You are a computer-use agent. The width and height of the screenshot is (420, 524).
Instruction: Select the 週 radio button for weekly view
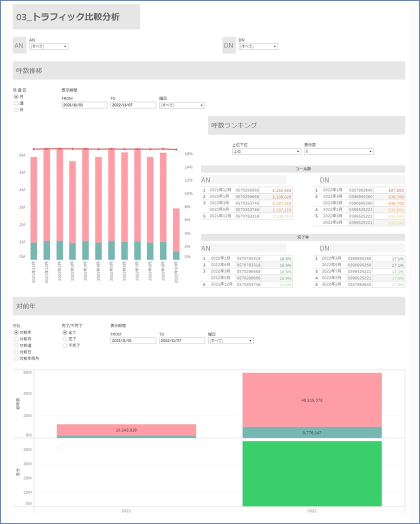point(16,103)
